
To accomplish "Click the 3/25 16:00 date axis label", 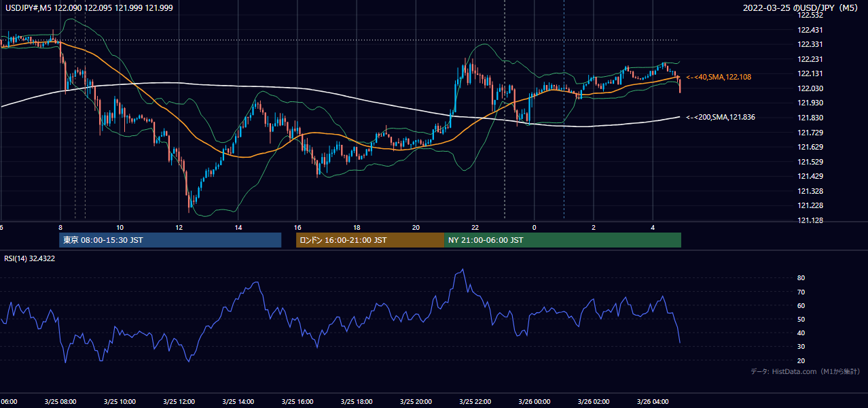I will click(x=297, y=401).
